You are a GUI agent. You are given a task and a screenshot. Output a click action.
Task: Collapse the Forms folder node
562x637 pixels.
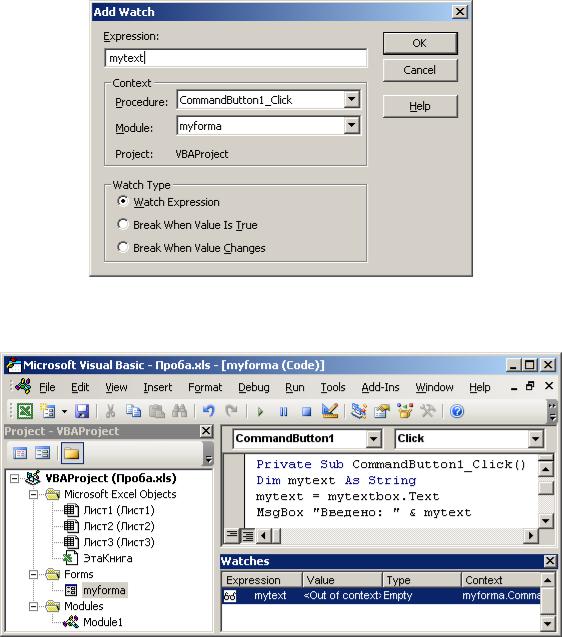(x=34, y=574)
